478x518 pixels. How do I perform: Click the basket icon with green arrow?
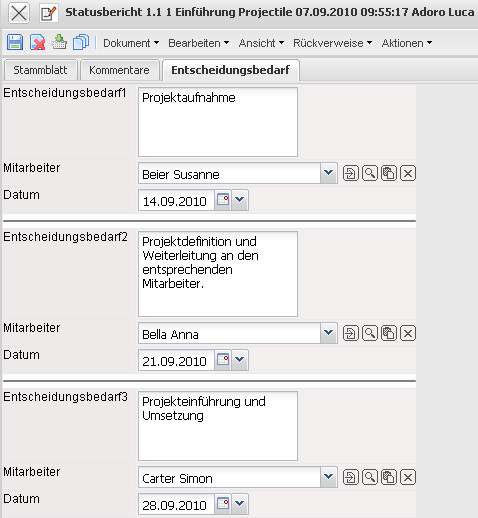(59, 42)
